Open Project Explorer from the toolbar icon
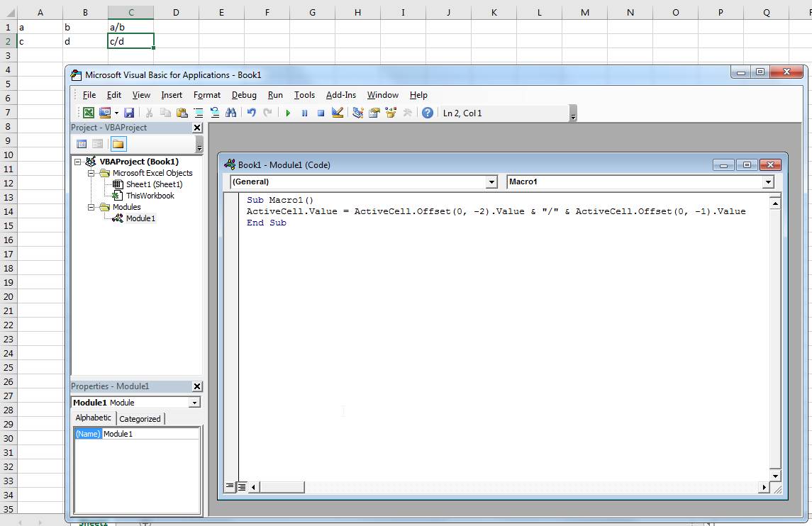The width and height of the screenshot is (812, 526). (x=358, y=113)
